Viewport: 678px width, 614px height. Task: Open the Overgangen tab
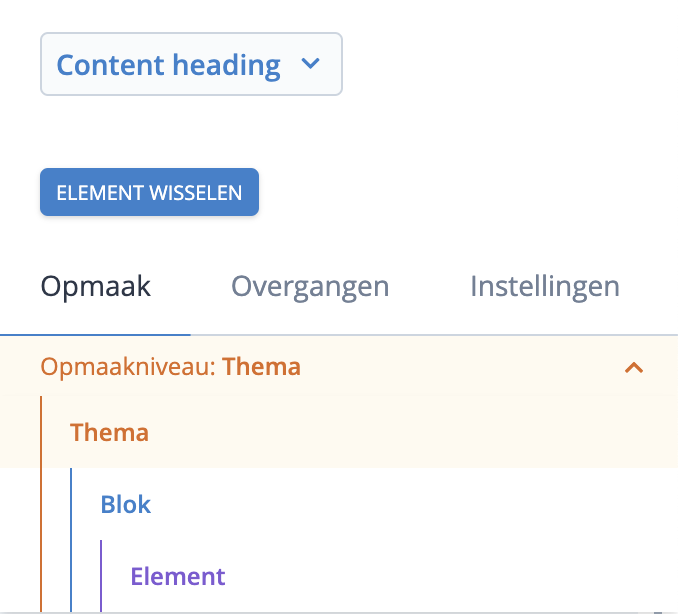pos(310,287)
